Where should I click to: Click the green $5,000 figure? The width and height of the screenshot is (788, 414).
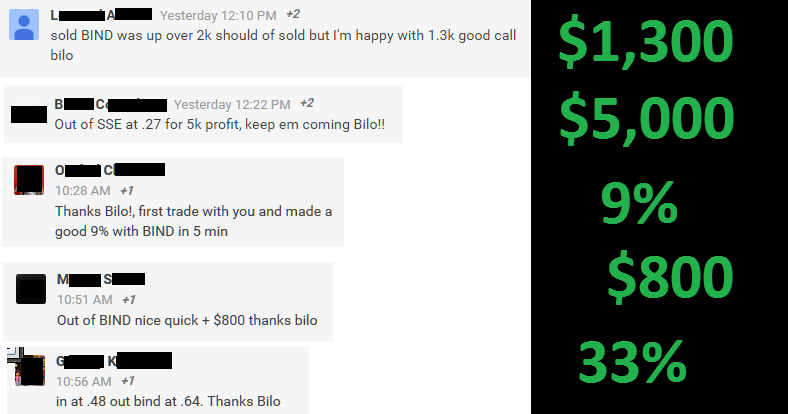tap(647, 119)
